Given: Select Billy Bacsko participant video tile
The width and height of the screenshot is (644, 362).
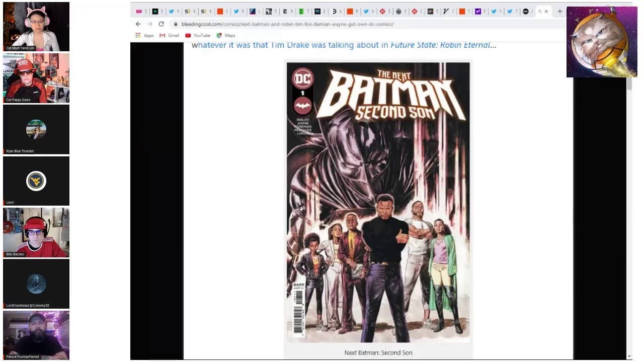Looking at the screenshot, I should [36, 232].
